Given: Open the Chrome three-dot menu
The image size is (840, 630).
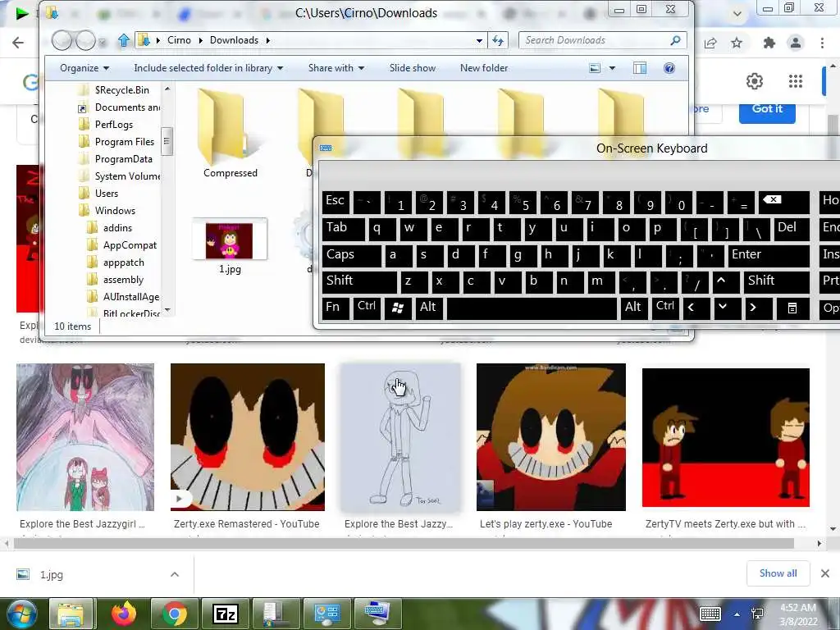Looking at the screenshot, I should coord(822,43).
